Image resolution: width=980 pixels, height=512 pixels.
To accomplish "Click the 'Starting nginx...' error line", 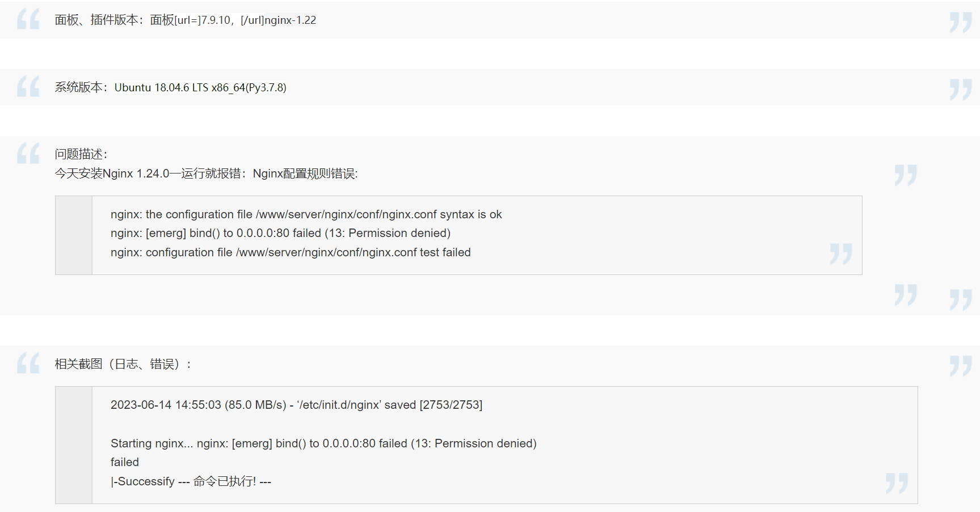I will coord(323,443).
